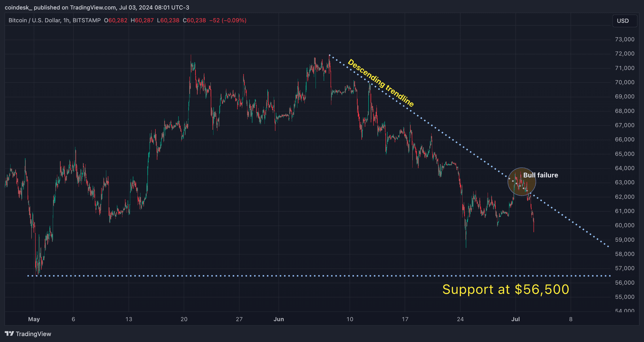644x342 pixels.
Task: Click the 'May' date axis label
Action: (x=34, y=319)
